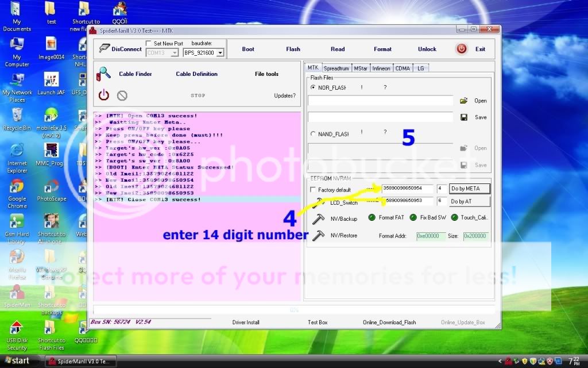The width and height of the screenshot is (588, 368).
Task: Click the NV/Restore hammer icon
Action: click(x=318, y=235)
